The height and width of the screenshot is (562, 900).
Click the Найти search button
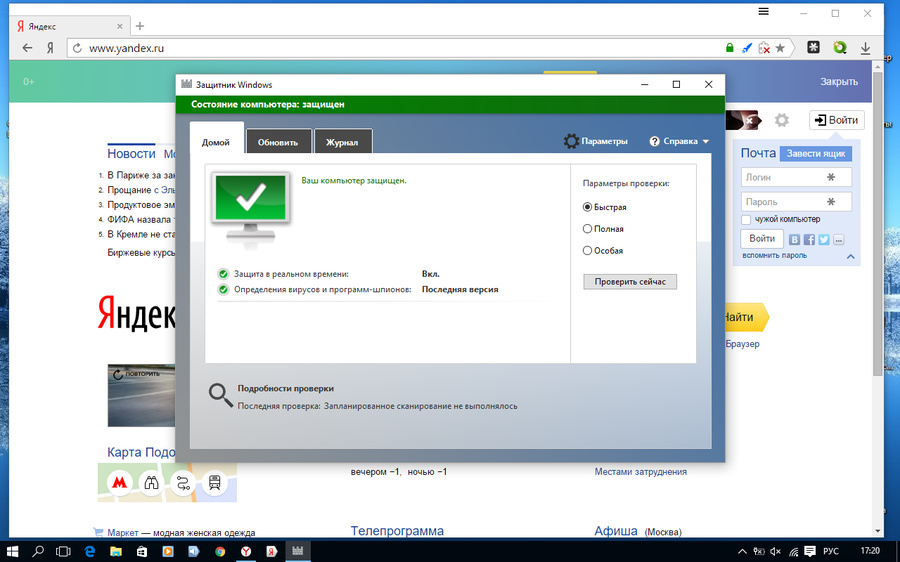[745, 317]
